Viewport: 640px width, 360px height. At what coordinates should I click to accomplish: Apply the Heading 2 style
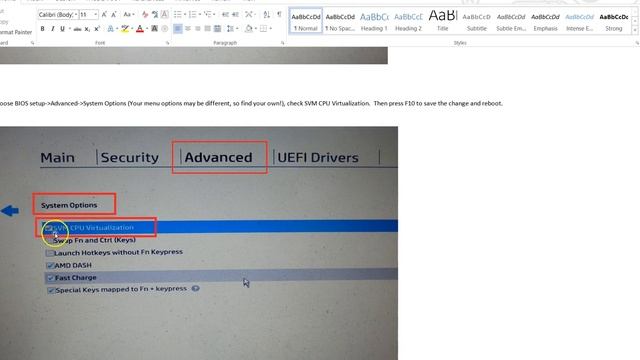[x=409, y=21]
